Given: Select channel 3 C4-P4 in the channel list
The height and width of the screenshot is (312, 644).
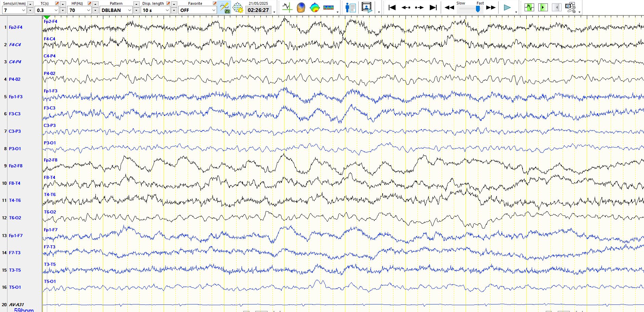Looking at the screenshot, I should (x=15, y=62).
